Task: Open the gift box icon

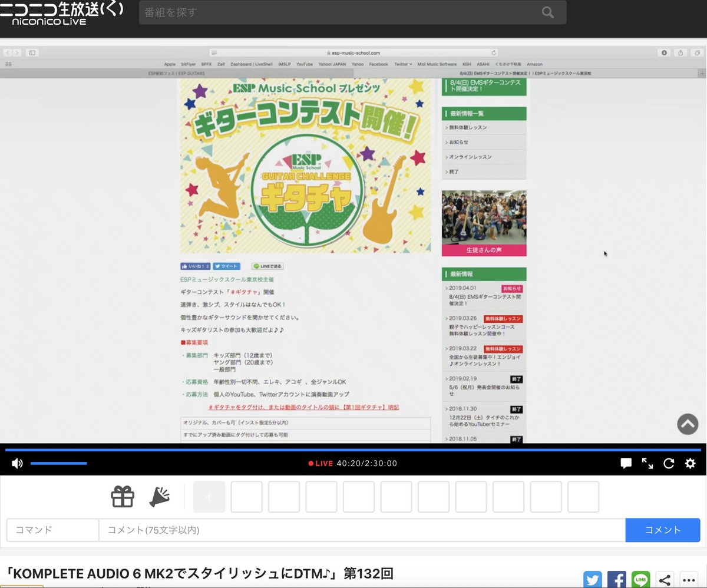Action: coord(123,497)
